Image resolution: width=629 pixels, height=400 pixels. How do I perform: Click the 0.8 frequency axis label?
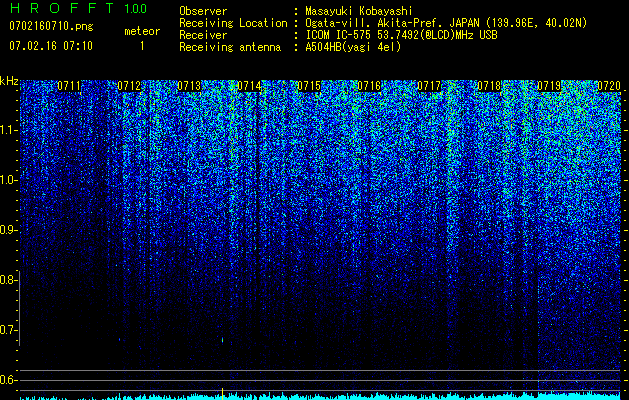(8, 280)
